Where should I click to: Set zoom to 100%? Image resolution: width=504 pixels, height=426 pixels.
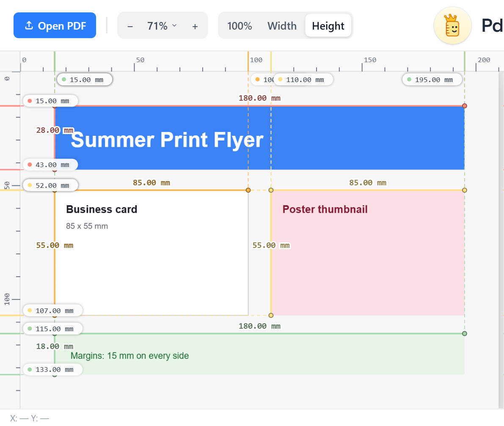(x=240, y=26)
